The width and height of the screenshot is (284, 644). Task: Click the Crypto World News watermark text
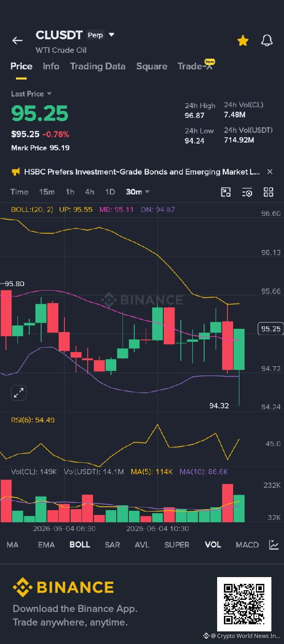(245, 635)
